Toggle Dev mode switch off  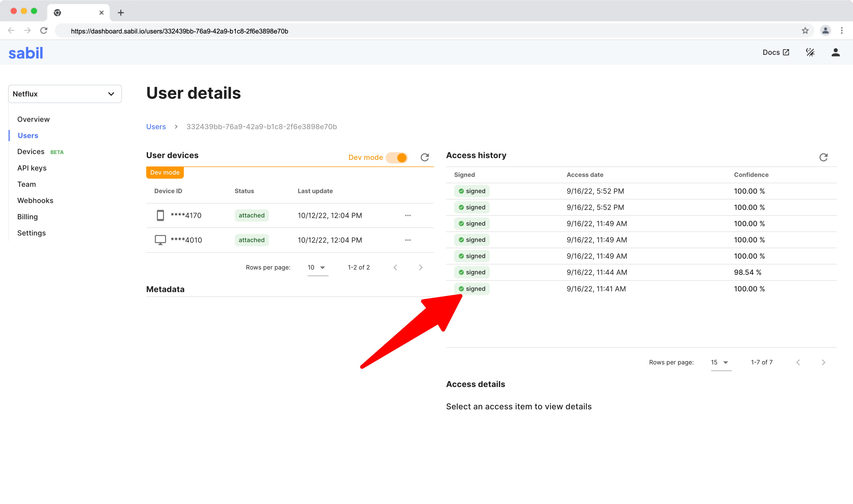397,158
